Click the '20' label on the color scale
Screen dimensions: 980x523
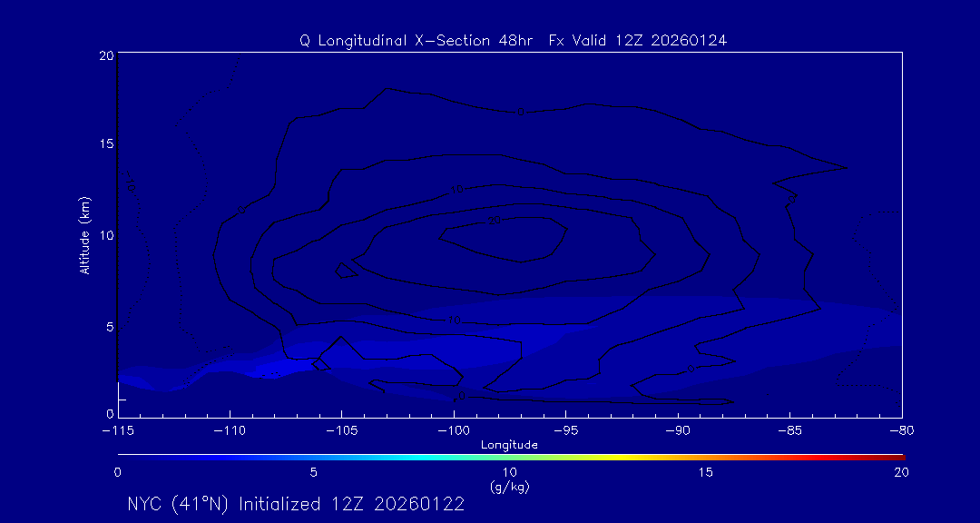901,473
